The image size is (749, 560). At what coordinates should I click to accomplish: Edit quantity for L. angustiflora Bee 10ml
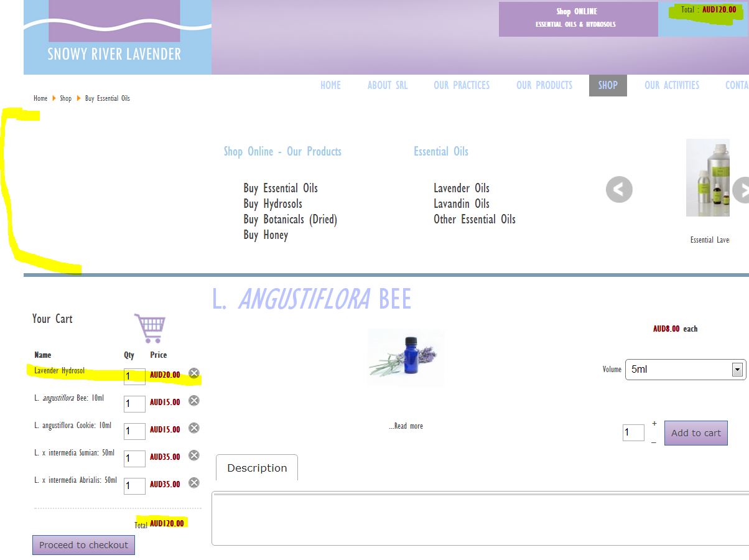coord(134,404)
